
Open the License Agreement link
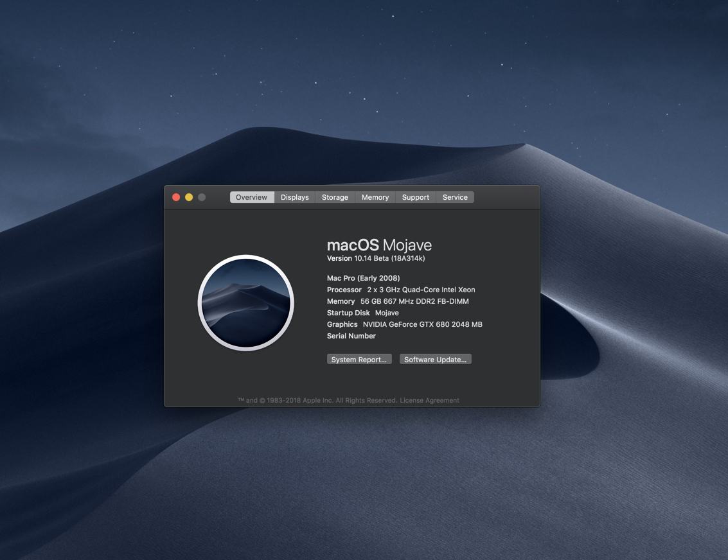point(429,400)
